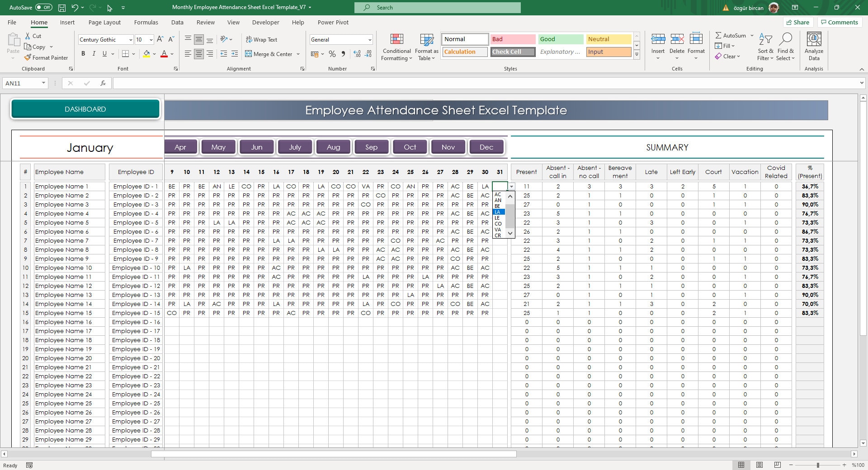Switch to the Formulas ribbon tab
This screenshot has width=868, height=470.
(146, 22)
